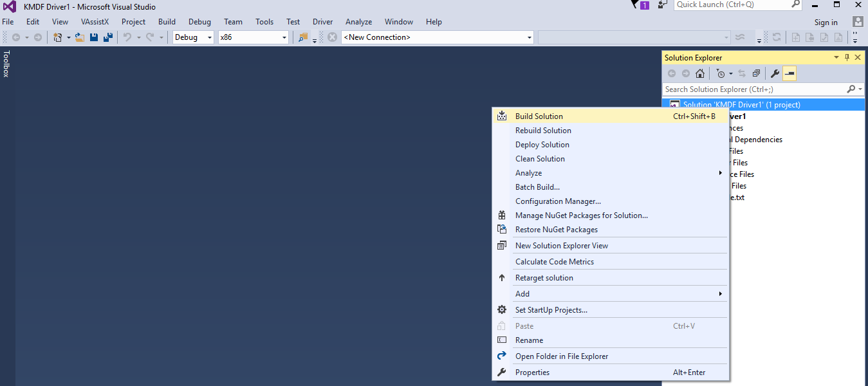868x386 pixels.
Task: Choose Set StartUp Projects
Action: 610,310
